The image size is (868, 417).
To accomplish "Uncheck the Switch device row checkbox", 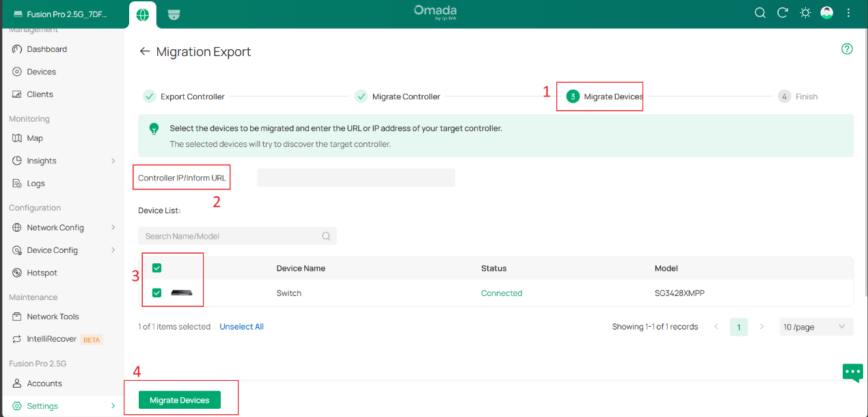I will click(x=157, y=293).
